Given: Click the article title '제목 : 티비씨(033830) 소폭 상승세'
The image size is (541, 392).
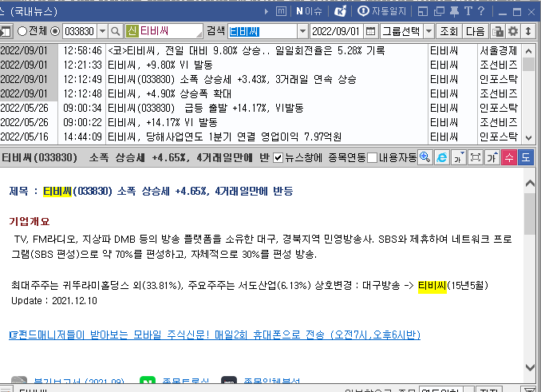Looking at the screenshot, I should [x=151, y=191].
